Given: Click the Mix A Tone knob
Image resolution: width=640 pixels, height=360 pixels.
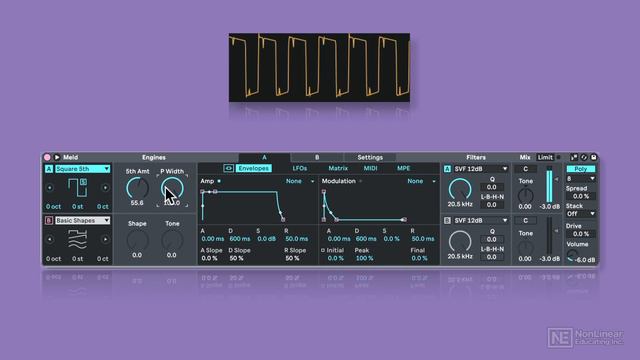Looking at the screenshot, I should pyautogui.click(x=525, y=195).
